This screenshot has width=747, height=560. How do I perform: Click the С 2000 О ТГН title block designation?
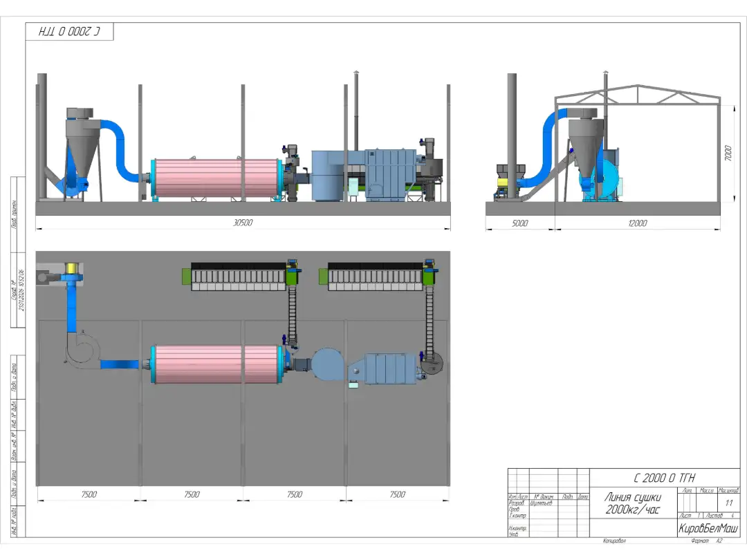[664, 478]
